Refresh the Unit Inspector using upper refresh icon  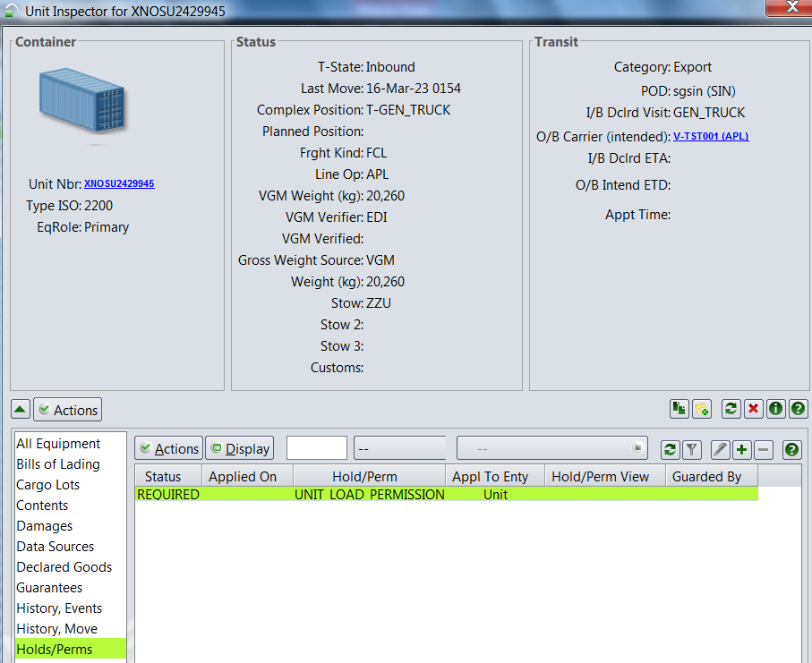(731, 409)
